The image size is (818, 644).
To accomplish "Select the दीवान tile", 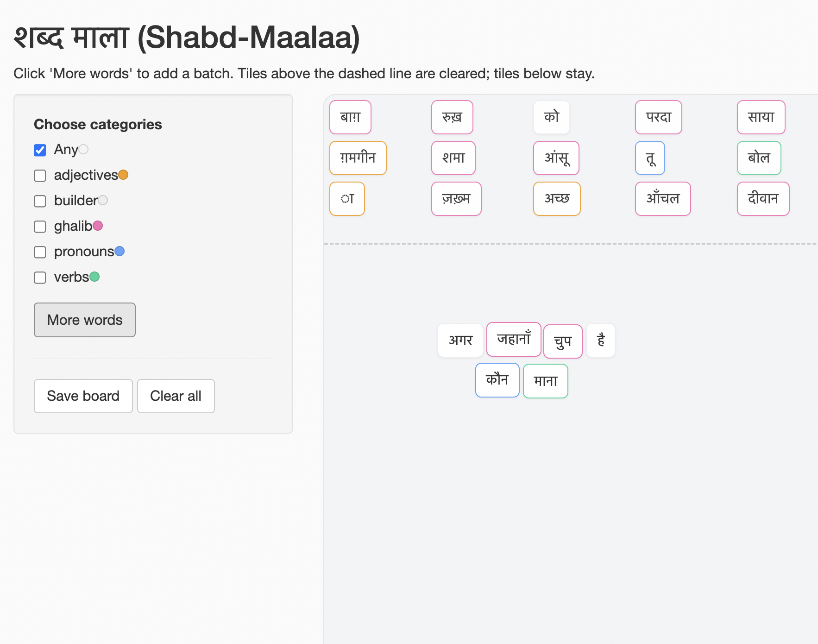I will point(763,199).
